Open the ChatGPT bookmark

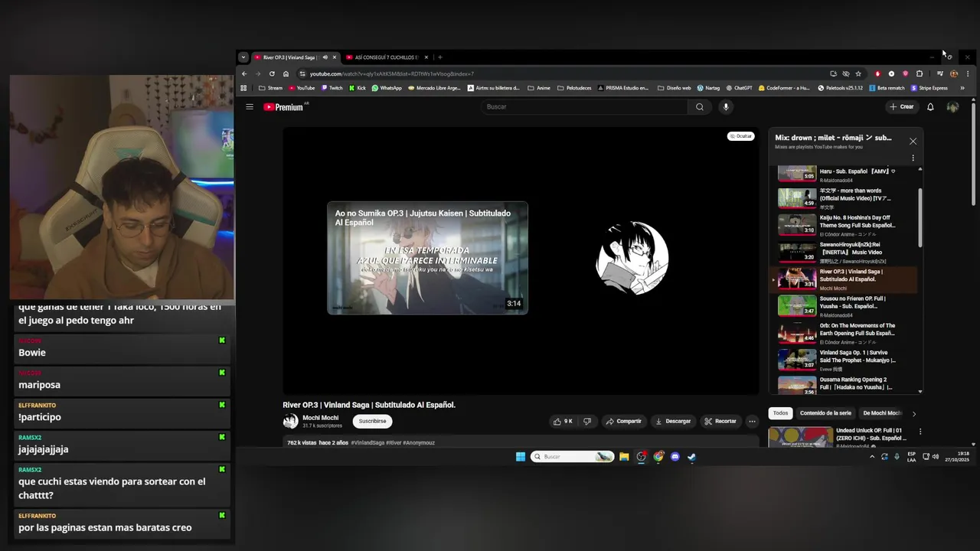point(739,88)
